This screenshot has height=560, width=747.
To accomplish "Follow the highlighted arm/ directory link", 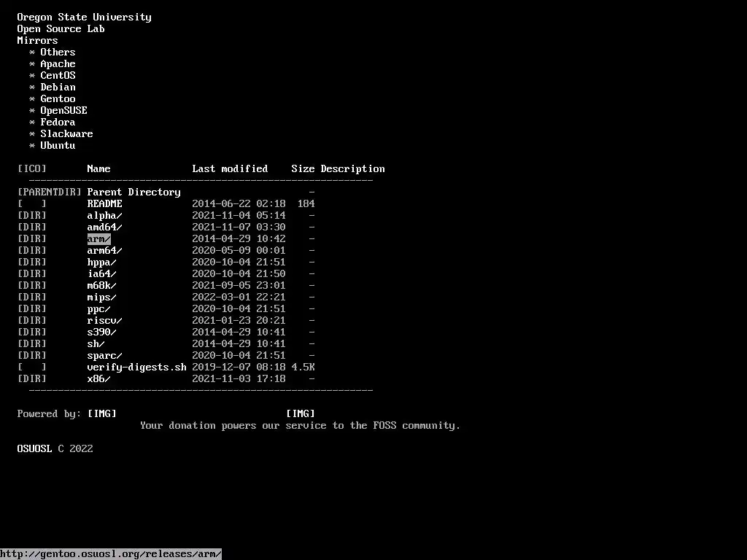I will [98, 238].
